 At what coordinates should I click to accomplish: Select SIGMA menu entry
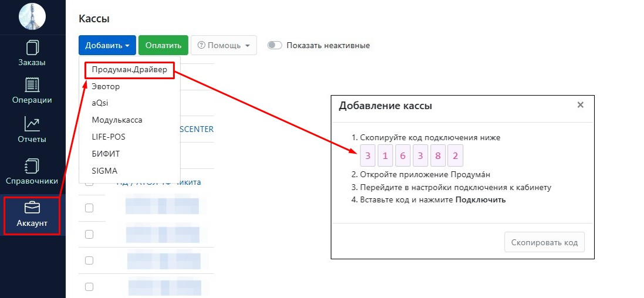[104, 170]
